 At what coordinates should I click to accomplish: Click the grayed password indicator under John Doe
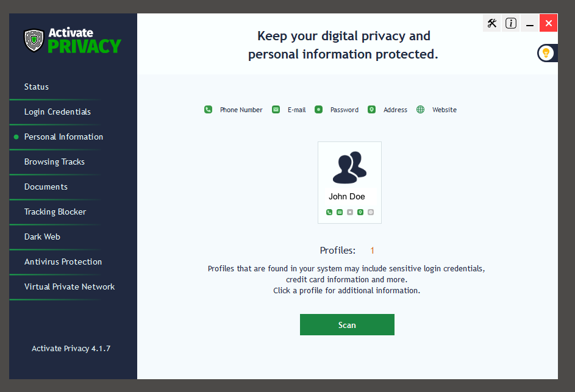[350, 212]
